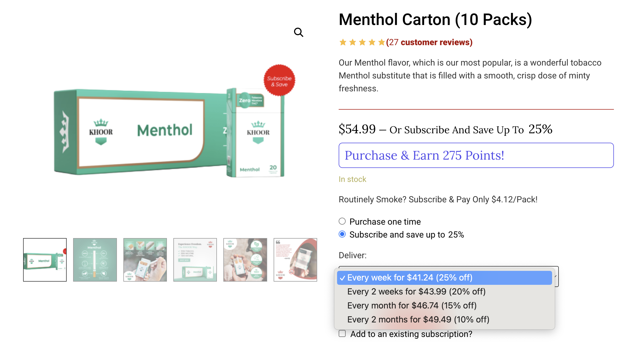
Task: View fifth thumbnail showing pack in hands
Action: pos(245,260)
